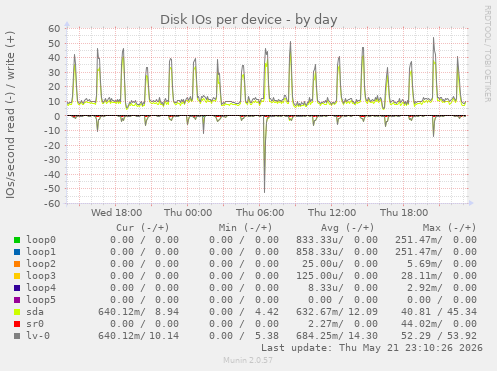Click the 'Cur (-/+)' column header
497x371 pixels.
(143, 228)
